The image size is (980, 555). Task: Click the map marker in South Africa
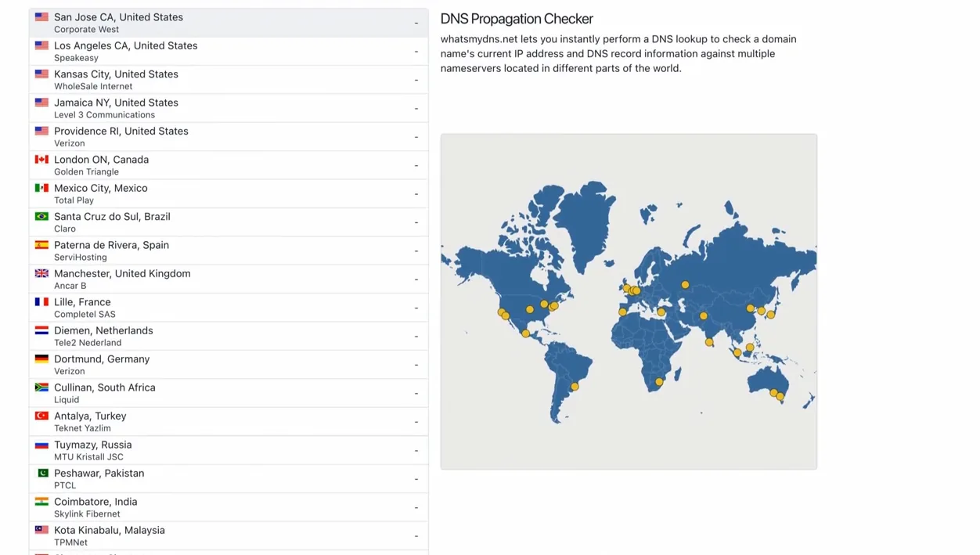(x=659, y=382)
